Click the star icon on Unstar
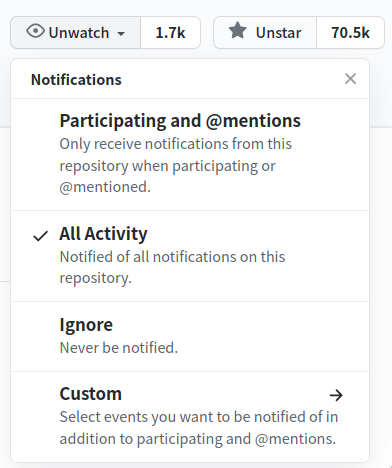 pos(238,31)
